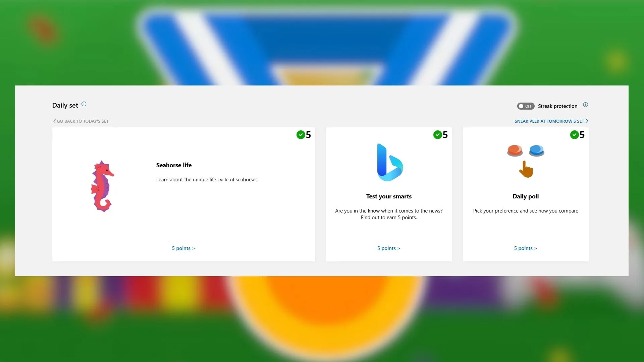Image resolution: width=644 pixels, height=362 pixels.
Task: Click the green checkmark on Daily poll card
Action: 574,135
